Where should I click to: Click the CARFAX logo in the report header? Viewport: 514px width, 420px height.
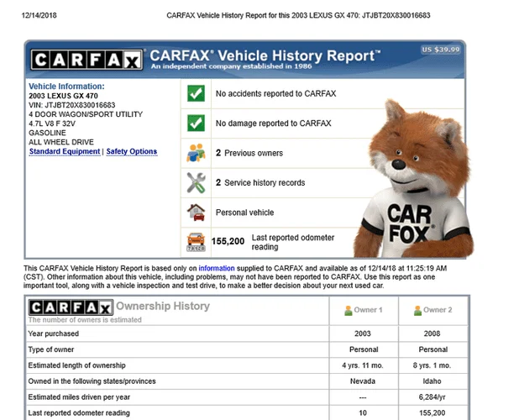tap(87, 60)
